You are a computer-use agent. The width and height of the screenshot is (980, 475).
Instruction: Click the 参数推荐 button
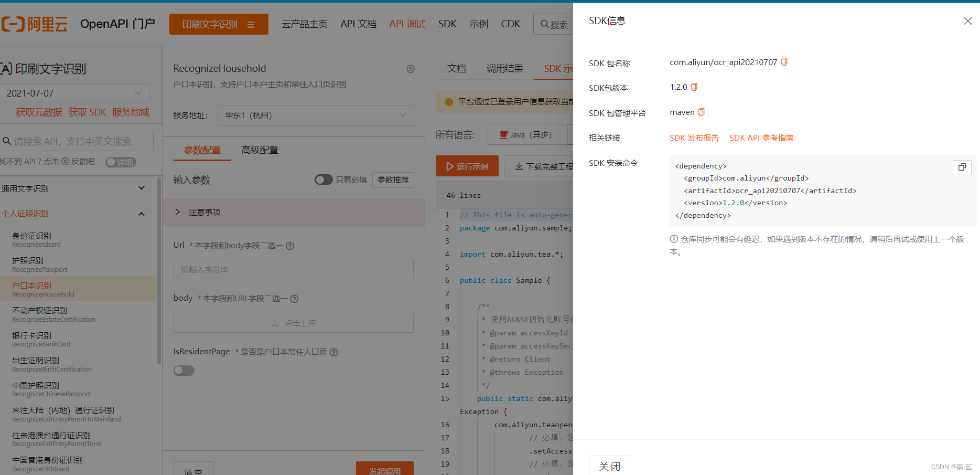(x=393, y=180)
